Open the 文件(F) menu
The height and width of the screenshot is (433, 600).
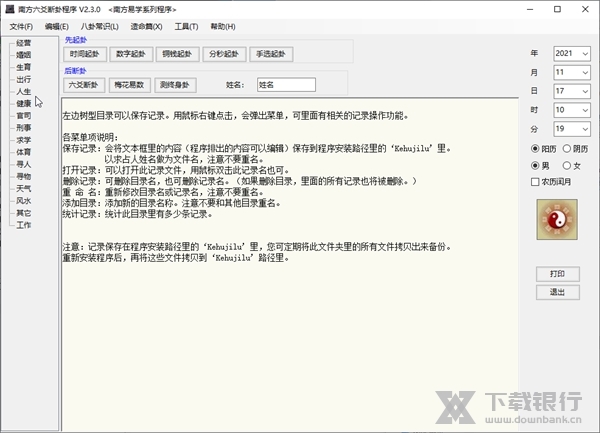[21, 26]
